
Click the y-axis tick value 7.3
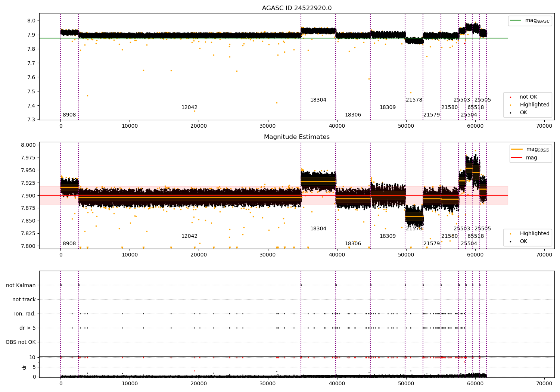pyautogui.click(x=32, y=120)
